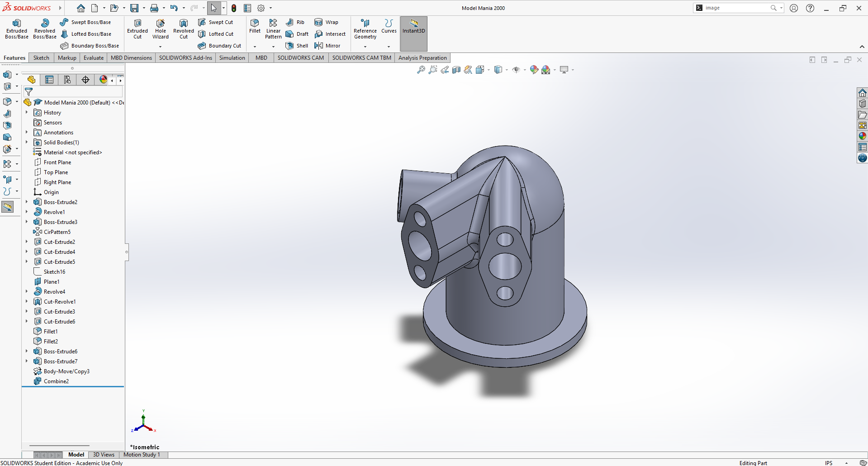868x466 pixels.
Task: Click the Motion Study 1 tab
Action: click(142, 455)
